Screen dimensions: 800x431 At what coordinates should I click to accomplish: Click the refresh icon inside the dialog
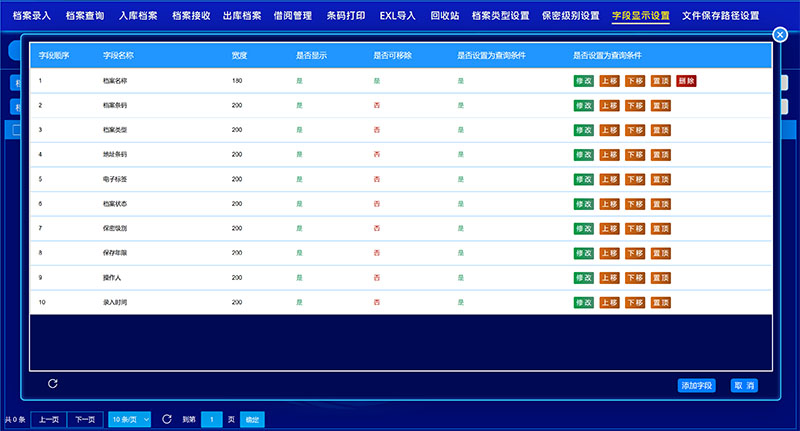pos(53,384)
